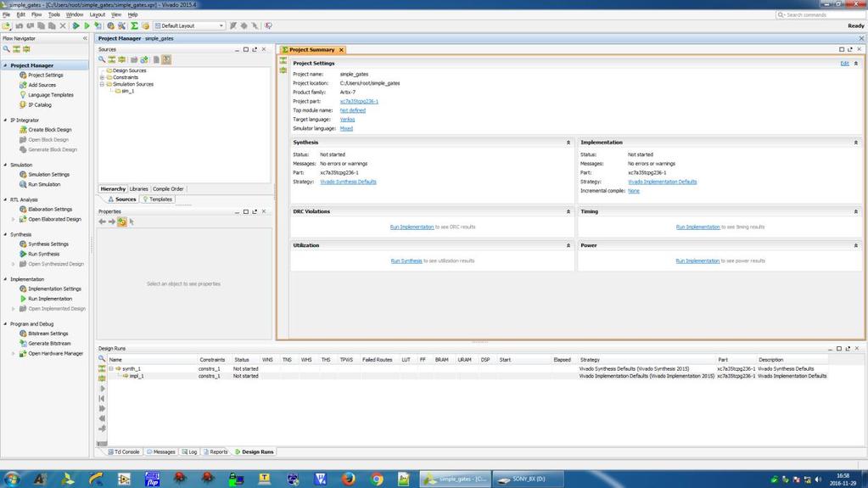The height and width of the screenshot is (488, 868).
Task: Switch to the Messages tab
Action: coord(161,452)
